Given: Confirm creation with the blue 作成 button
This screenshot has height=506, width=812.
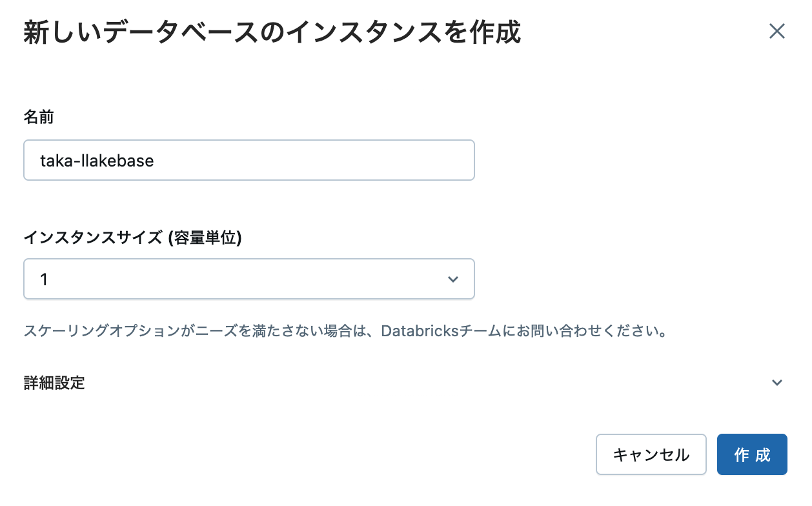Looking at the screenshot, I should click(x=752, y=454).
